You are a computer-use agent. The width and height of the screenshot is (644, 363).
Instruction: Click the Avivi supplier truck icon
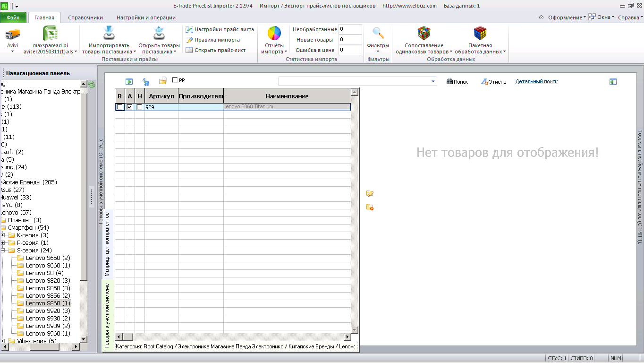[12, 34]
